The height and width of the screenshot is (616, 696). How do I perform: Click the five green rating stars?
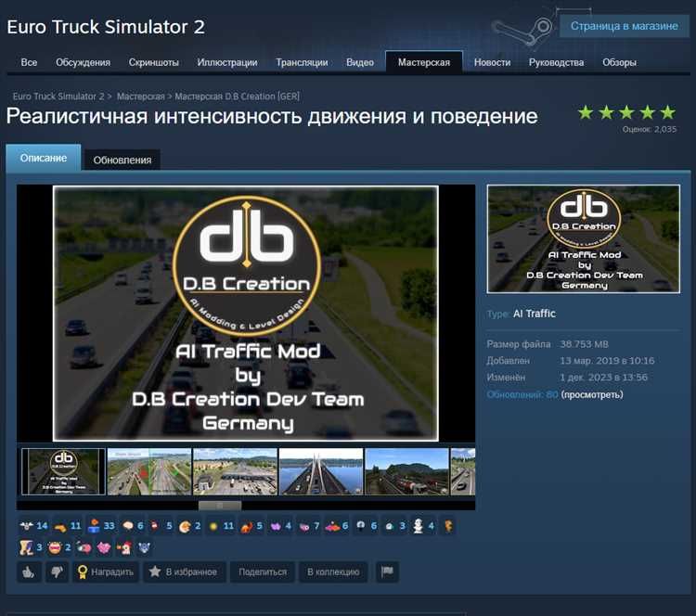tap(626, 112)
